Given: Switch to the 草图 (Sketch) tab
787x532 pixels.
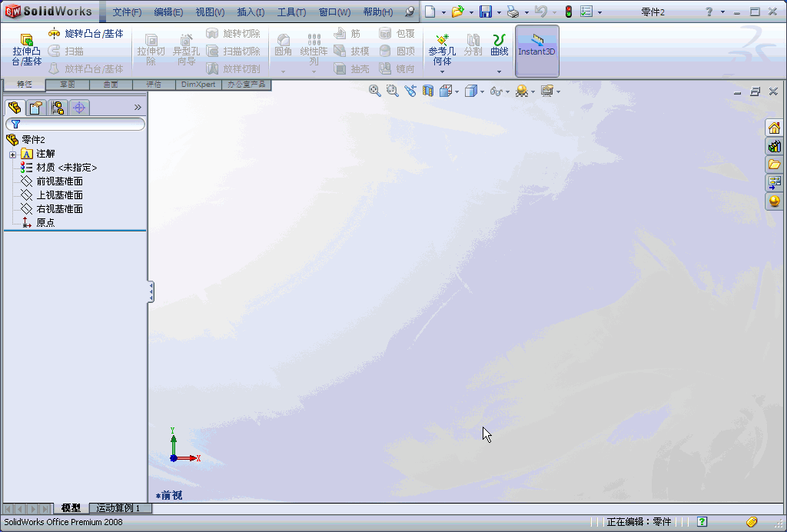Looking at the screenshot, I should tap(68, 85).
